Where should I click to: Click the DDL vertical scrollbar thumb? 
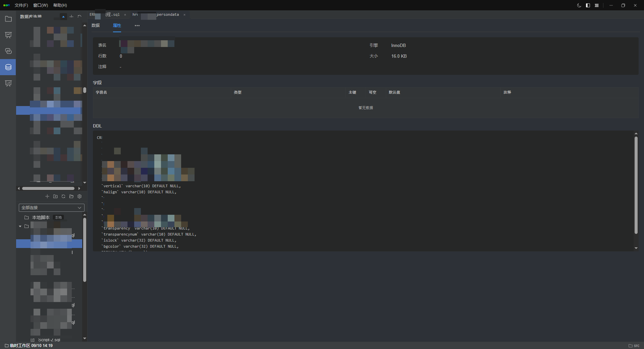click(x=636, y=185)
